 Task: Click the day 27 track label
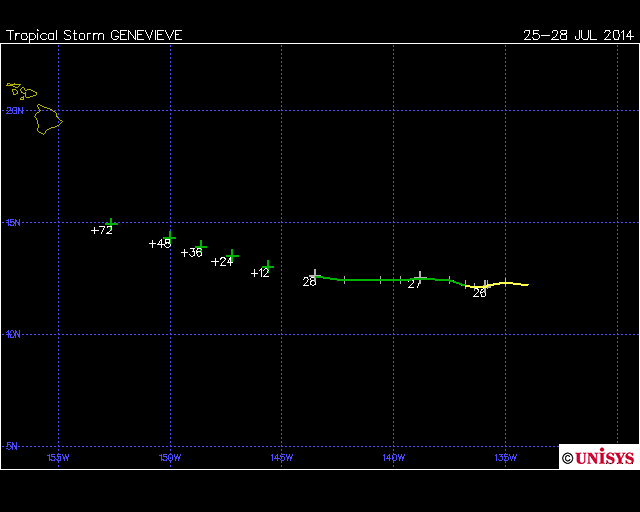click(414, 284)
